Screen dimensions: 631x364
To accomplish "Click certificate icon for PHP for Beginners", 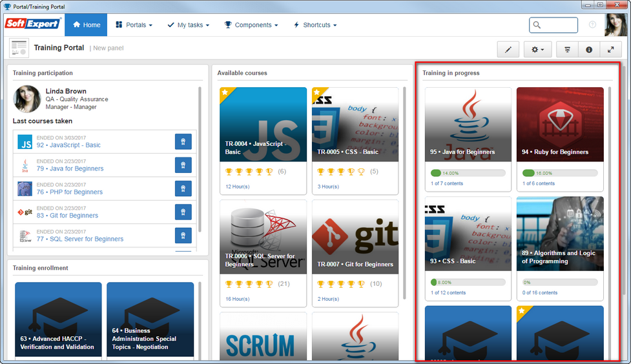I will [x=183, y=188].
